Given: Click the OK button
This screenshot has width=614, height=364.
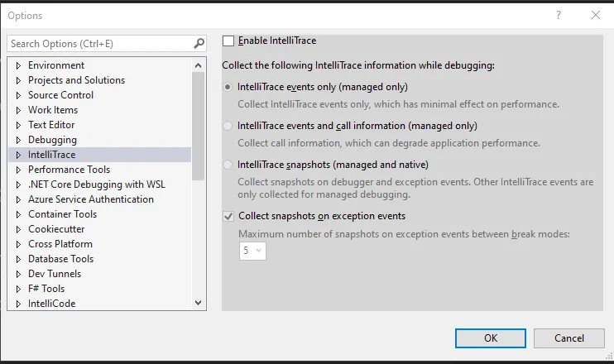Looking at the screenshot, I should pos(490,338).
